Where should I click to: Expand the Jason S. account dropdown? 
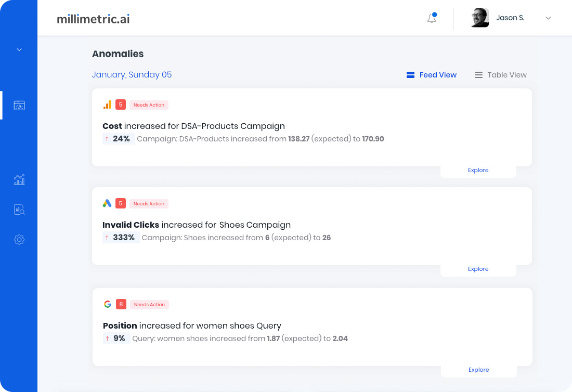[548, 18]
